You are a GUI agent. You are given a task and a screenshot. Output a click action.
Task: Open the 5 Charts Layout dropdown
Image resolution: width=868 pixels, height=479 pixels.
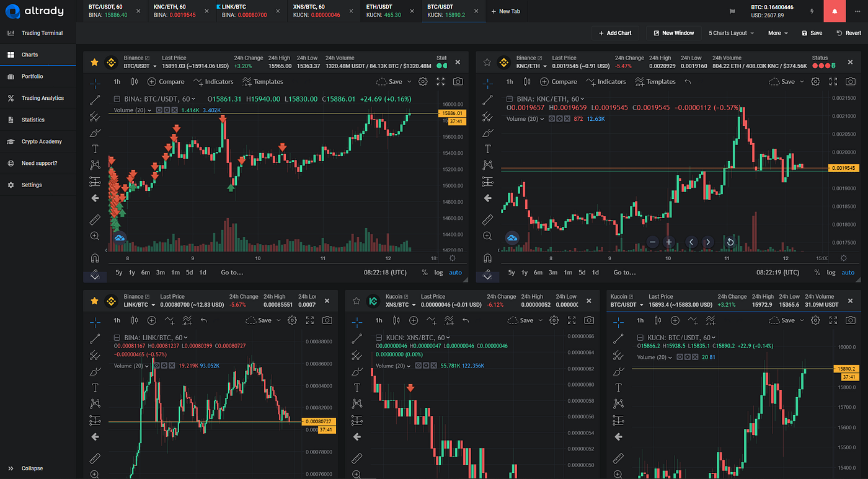[x=731, y=33]
